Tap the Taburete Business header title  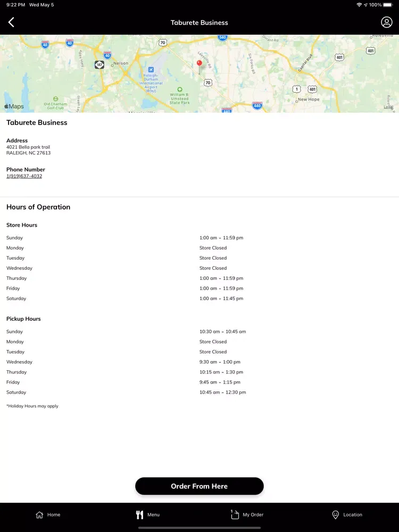(199, 23)
